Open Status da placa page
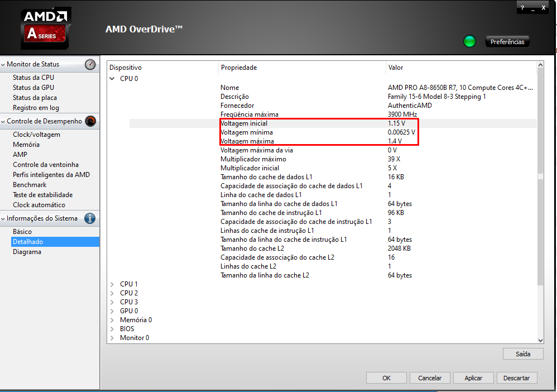This screenshot has width=557, height=392. (35, 98)
